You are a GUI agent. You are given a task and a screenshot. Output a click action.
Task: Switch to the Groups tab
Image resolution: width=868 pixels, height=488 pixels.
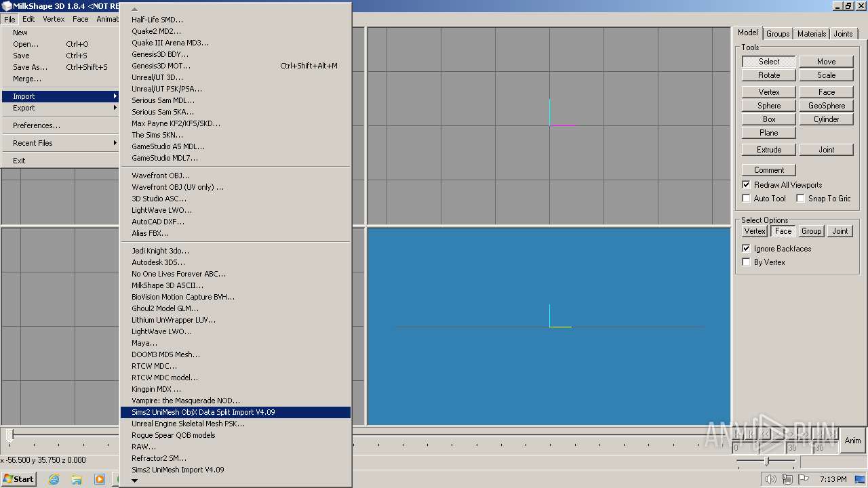(778, 34)
